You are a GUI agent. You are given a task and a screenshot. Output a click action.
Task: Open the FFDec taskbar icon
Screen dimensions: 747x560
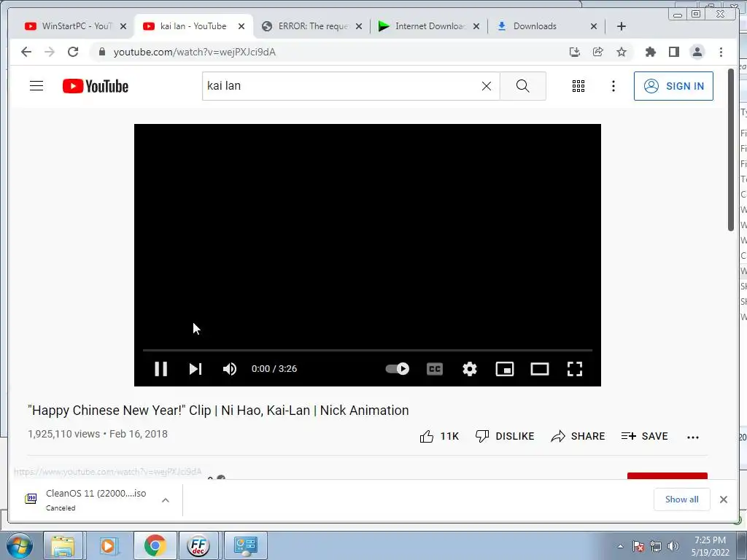tap(198, 545)
